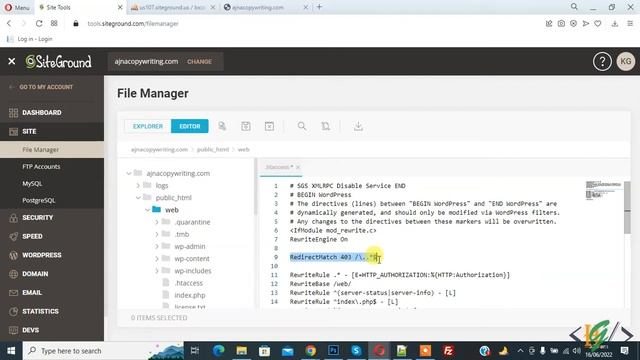This screenshot has height=360, width=640.
Task: Expand the wp-admin folder chevron
Action: [157, 247]
